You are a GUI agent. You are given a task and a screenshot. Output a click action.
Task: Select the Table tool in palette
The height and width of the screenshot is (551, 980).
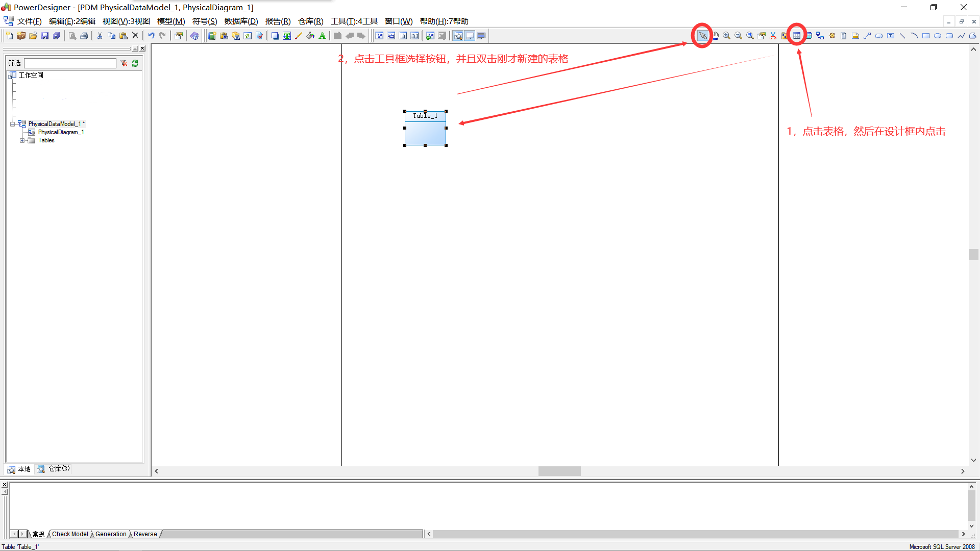(x=797, y=36)
